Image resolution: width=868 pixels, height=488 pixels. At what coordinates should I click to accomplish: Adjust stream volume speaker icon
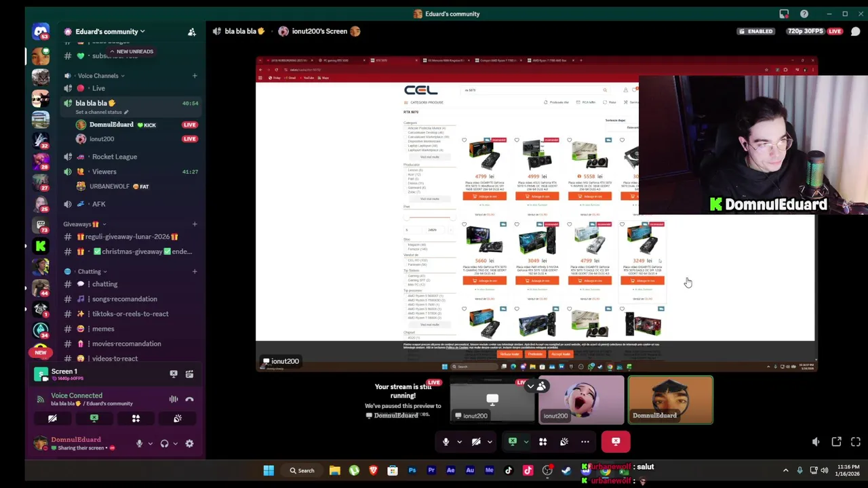816,442
